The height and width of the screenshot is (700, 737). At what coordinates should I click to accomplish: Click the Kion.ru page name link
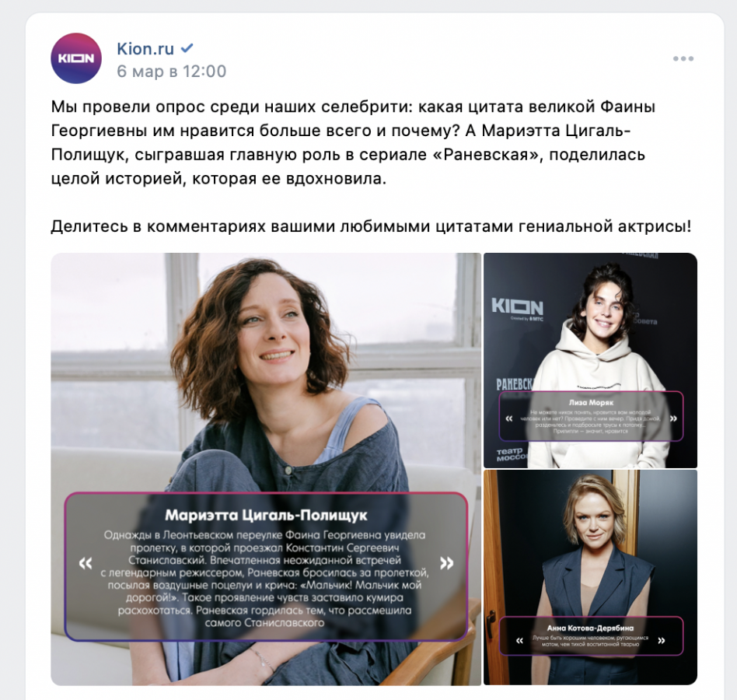pos(145,48)
